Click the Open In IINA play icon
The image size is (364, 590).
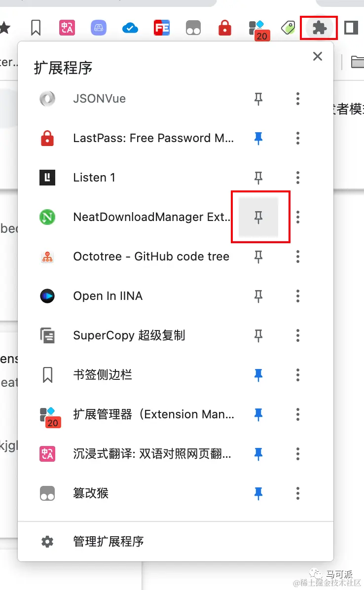(x=47, y=296)
